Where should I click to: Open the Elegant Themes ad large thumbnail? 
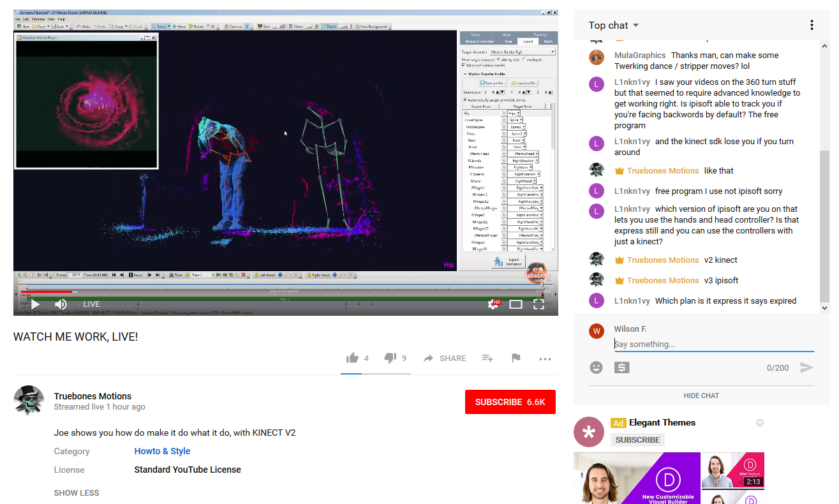click(x=637, y=478)
